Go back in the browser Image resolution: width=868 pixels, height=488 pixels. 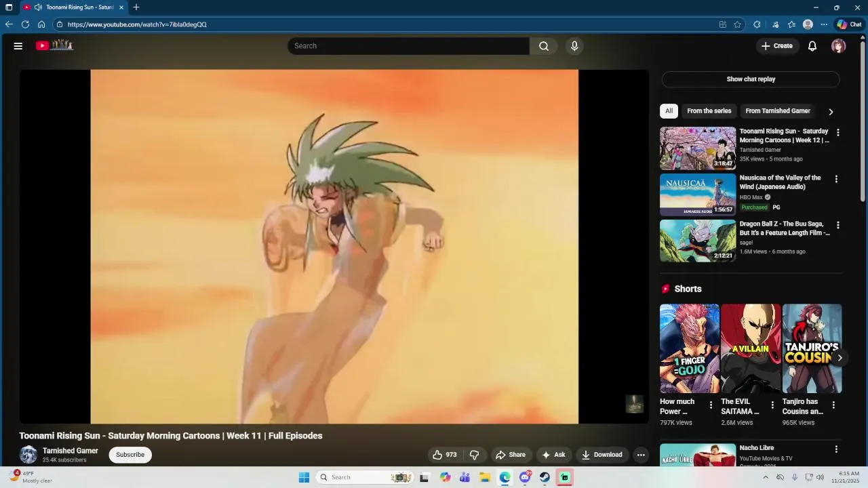pyautogui.click(x=9, y=24)
